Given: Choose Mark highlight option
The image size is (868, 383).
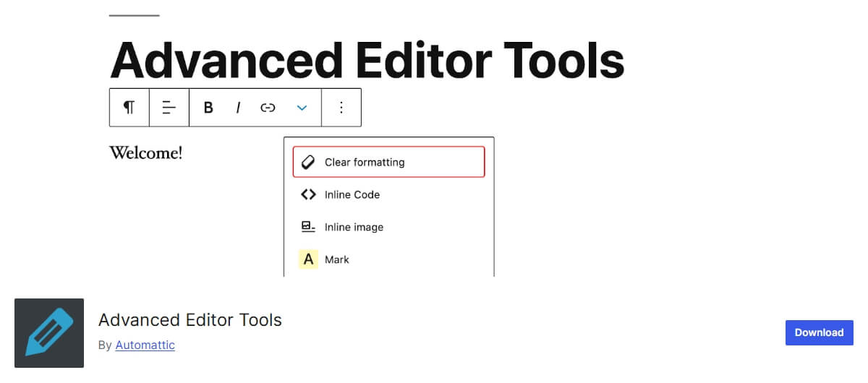Looking at the screenshot, I should coord(388,259).
